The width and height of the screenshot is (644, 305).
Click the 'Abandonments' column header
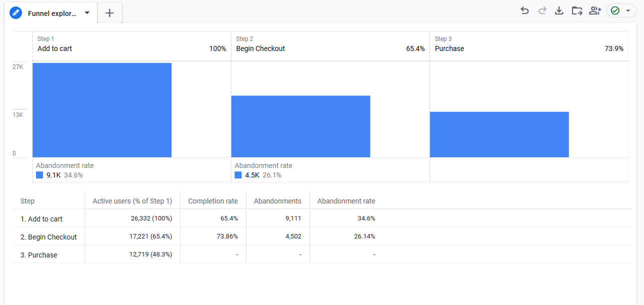click(x=277, y=201)
